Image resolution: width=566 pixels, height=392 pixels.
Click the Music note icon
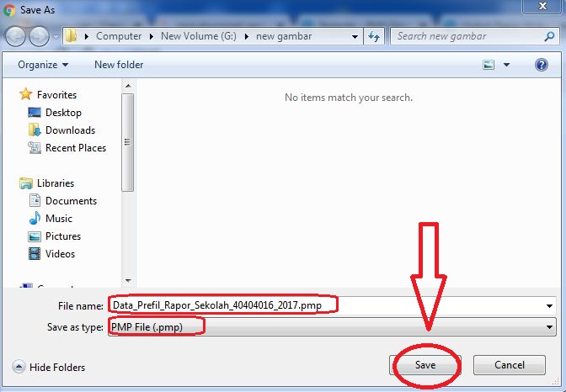click(x=35, y=218)
